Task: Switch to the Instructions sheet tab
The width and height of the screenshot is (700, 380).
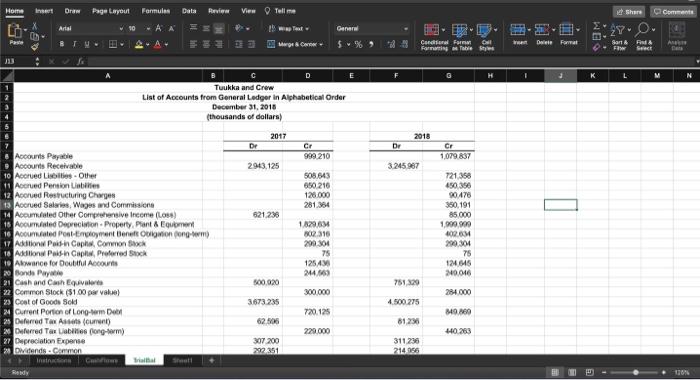Action: click(x=54, y=360)
